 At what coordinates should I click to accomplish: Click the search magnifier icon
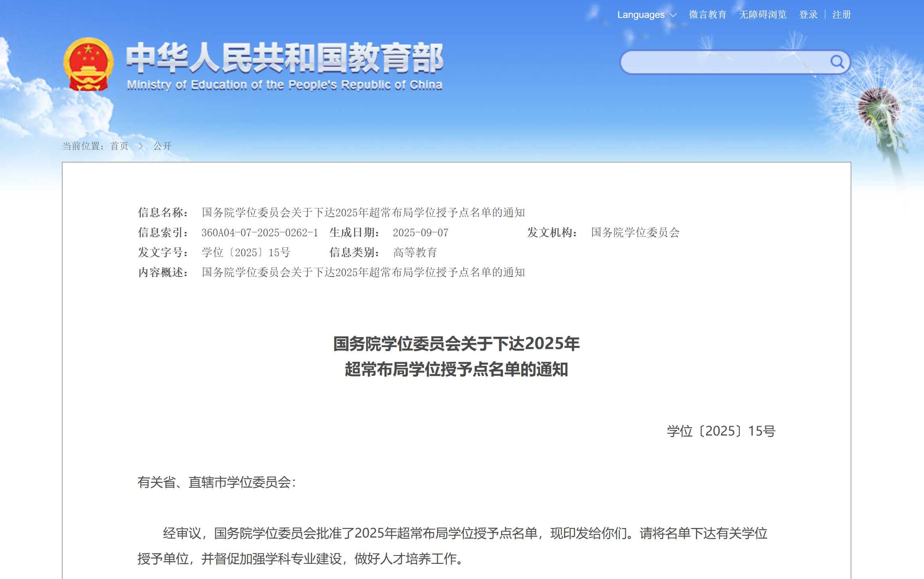(x=837, y=62)
